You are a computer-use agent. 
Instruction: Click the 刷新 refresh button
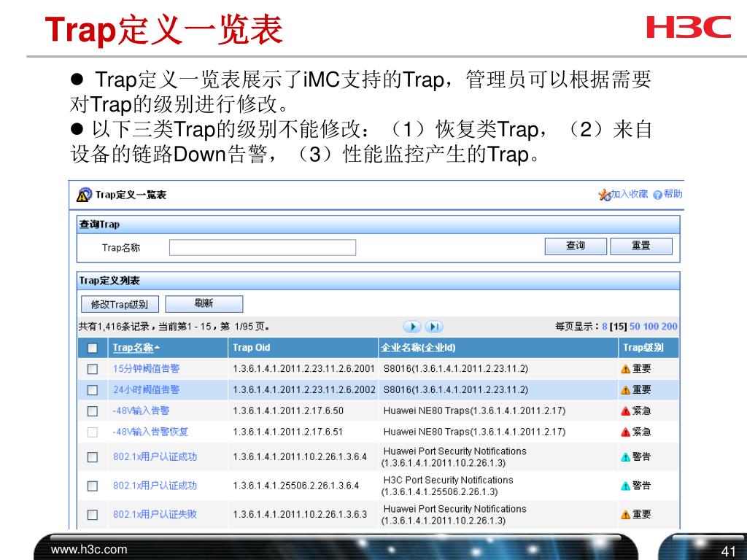pos(204,304)
